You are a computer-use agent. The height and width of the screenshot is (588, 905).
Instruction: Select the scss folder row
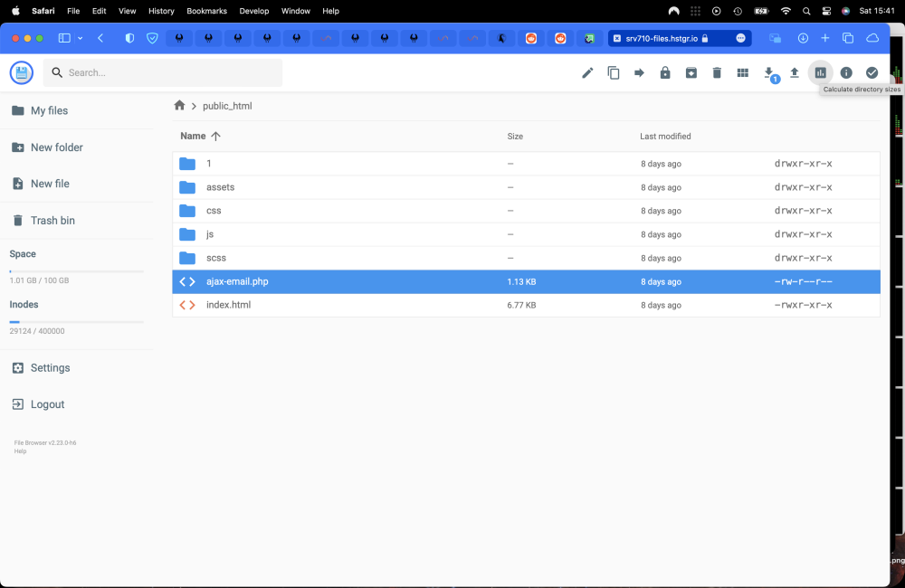point(526,258)
